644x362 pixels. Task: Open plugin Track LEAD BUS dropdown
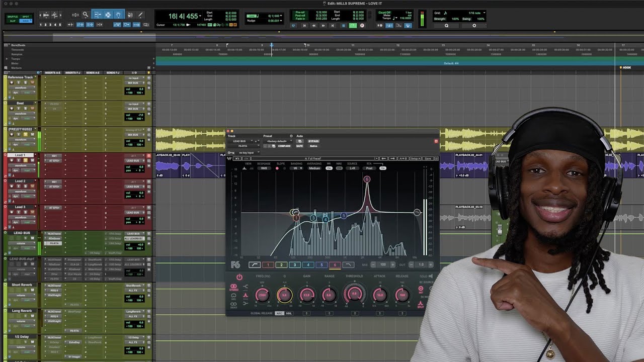242,141
